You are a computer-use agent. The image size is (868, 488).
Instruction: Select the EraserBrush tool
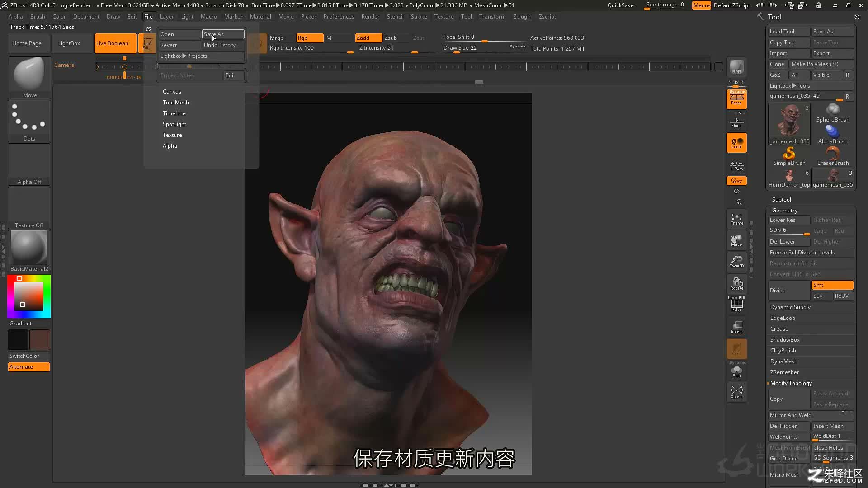coord(832,156)
